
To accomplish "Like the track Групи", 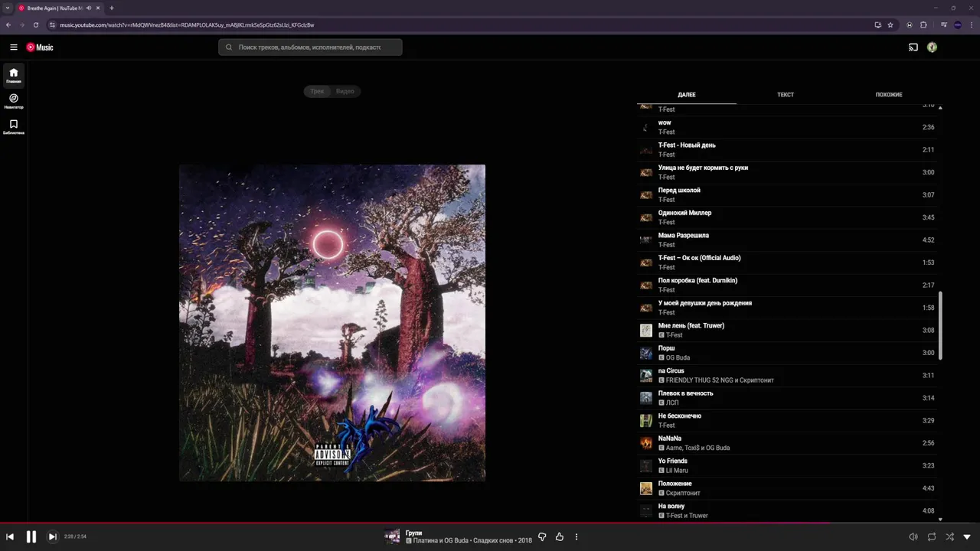I will [560, 536].
